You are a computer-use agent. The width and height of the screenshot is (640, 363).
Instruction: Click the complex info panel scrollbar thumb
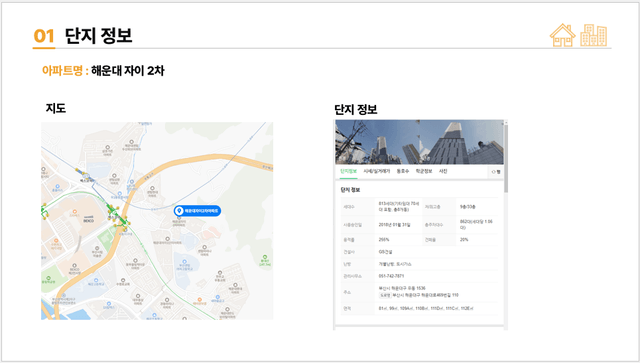pos(506,158)
